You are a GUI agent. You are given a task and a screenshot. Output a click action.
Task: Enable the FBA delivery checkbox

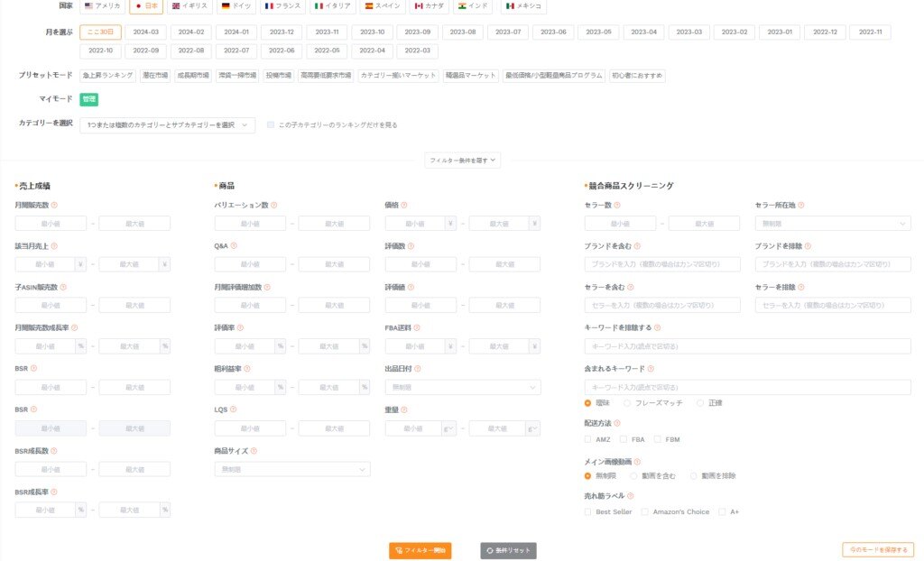624,439
